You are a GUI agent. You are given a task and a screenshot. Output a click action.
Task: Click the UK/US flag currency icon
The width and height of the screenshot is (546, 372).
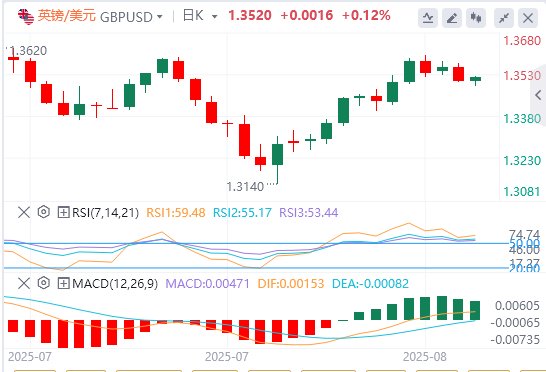click(x=26, y=16)
